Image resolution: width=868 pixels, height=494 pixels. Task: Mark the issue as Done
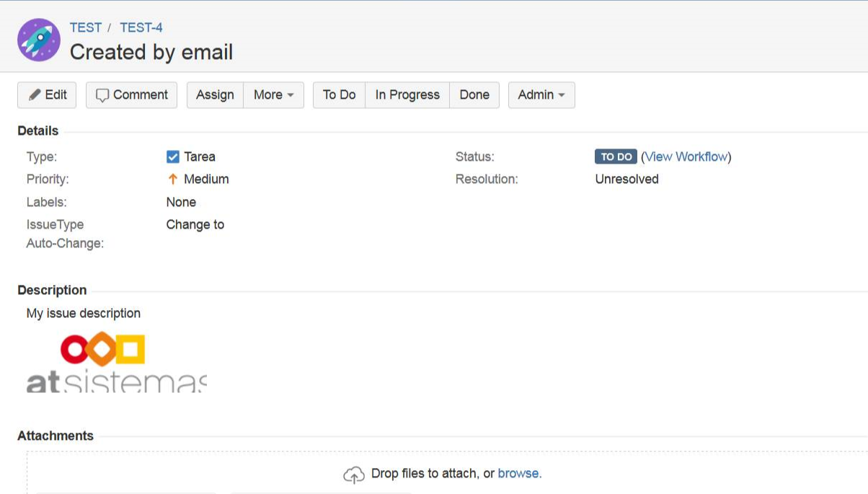point(474,95)
